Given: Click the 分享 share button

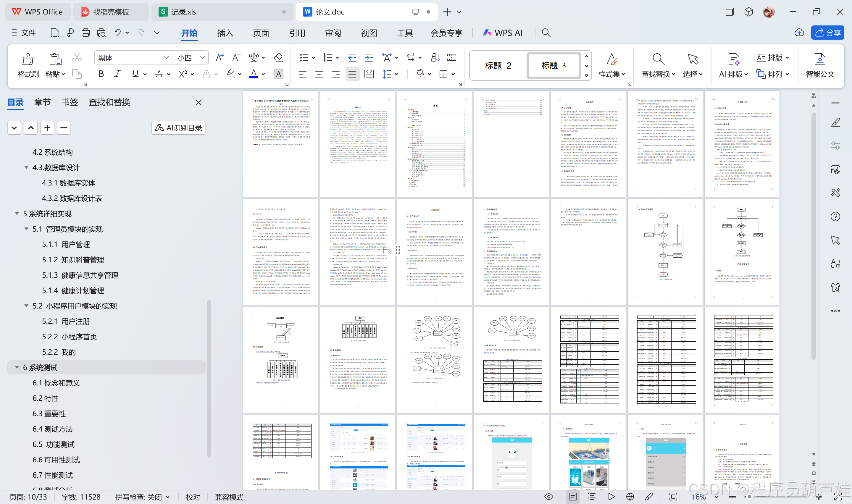Looking at the screenshot, I should click(827, 33).
